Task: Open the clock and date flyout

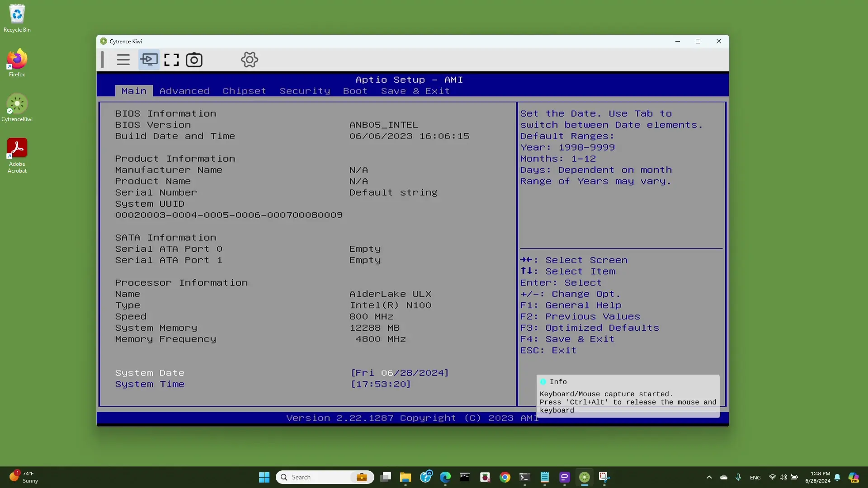Action: (818, 477)
